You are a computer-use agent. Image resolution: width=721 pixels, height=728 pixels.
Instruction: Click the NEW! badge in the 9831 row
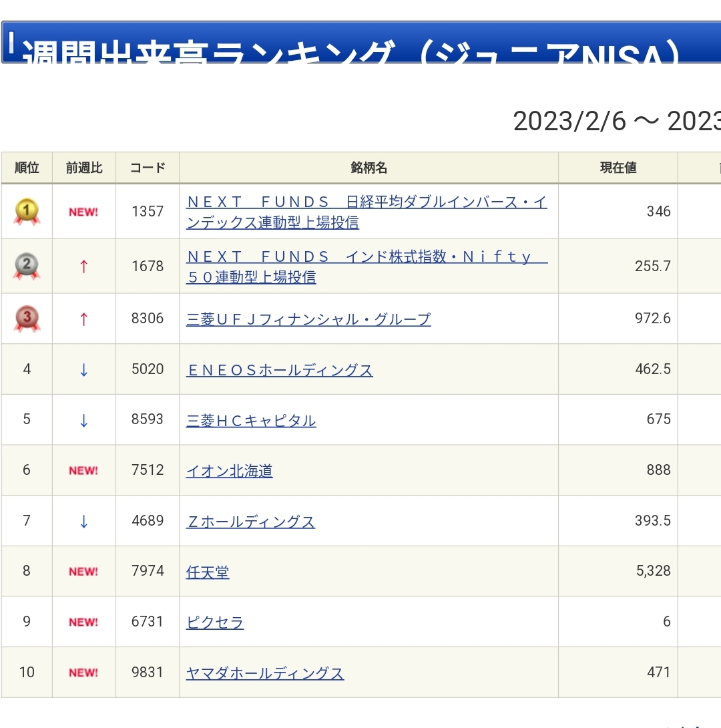pyautogui.click(x=83, y=673)
